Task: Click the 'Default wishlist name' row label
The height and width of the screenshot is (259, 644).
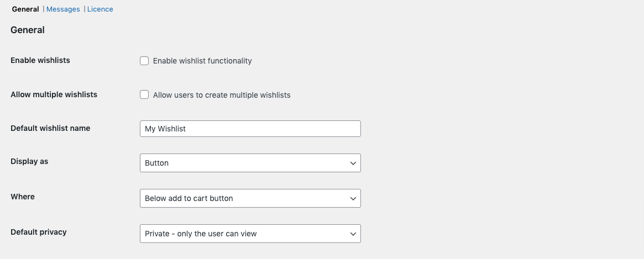Action: [x=50, y=128]
